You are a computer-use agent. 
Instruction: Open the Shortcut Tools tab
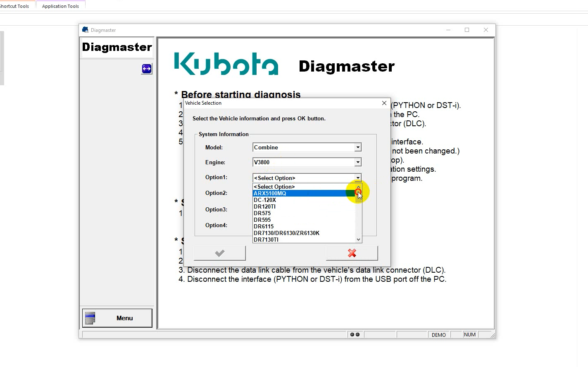click(x=14, y=6)
